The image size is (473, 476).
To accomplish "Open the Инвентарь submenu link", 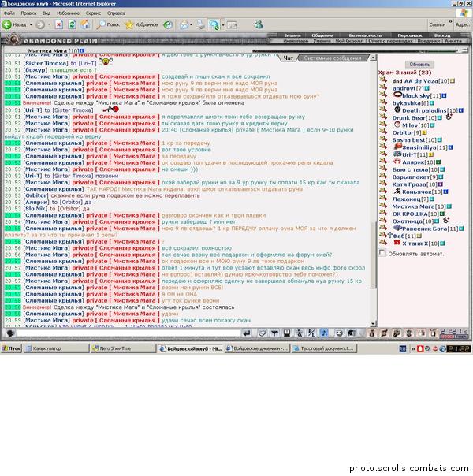I will click(296, 40).
